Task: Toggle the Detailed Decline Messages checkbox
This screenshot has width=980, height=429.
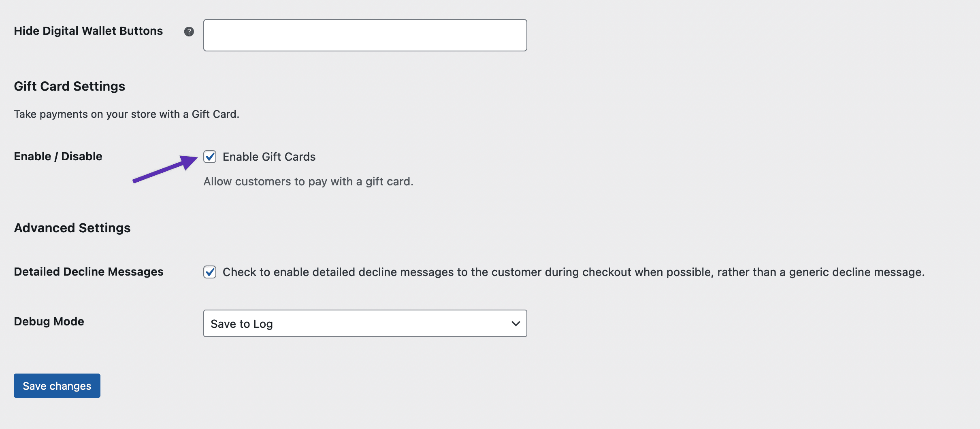Action: pyautogui.click(x=210, y=272)
